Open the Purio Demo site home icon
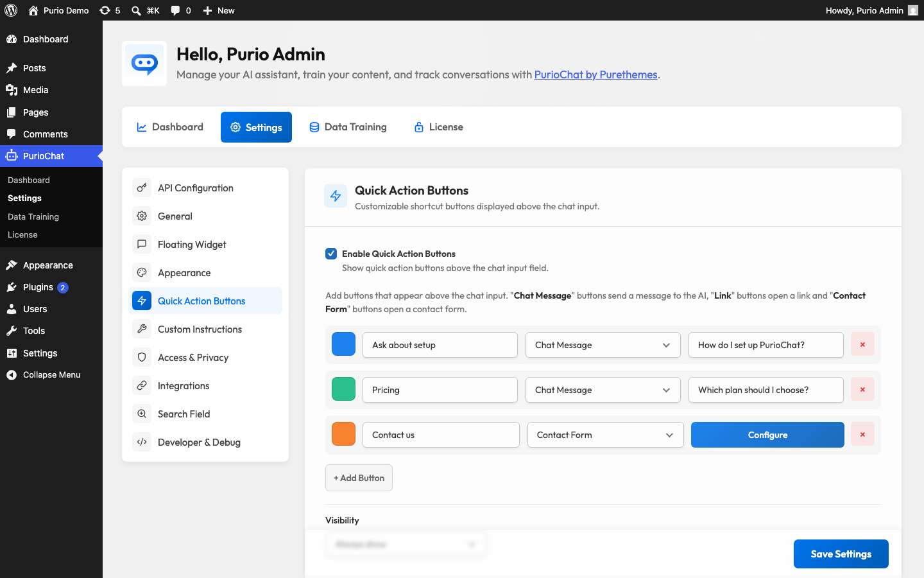 33,10
